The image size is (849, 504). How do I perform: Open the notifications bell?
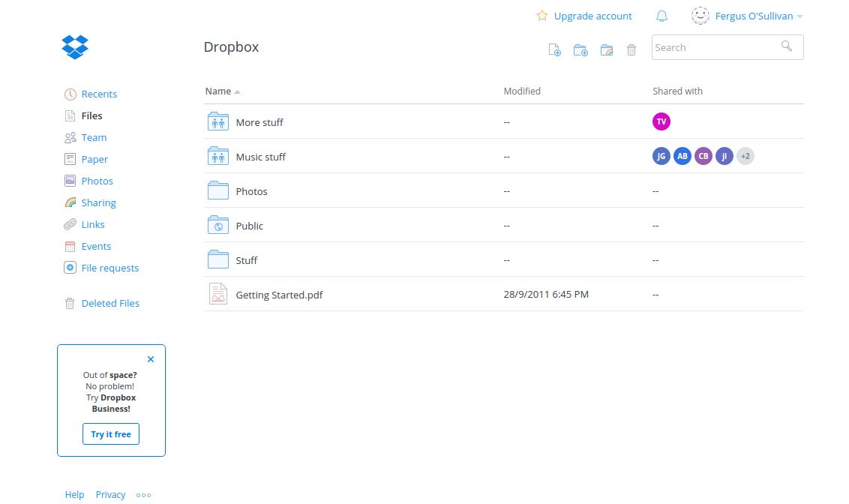661,16
